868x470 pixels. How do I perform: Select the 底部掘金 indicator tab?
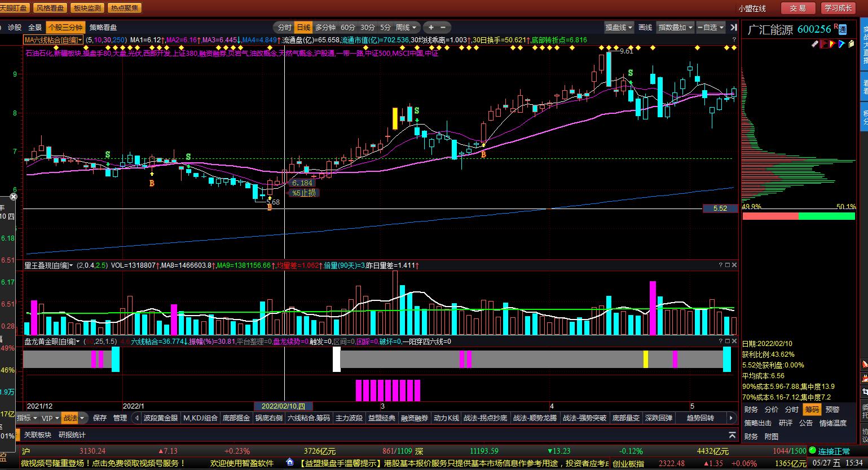click(x=236, y=418)
